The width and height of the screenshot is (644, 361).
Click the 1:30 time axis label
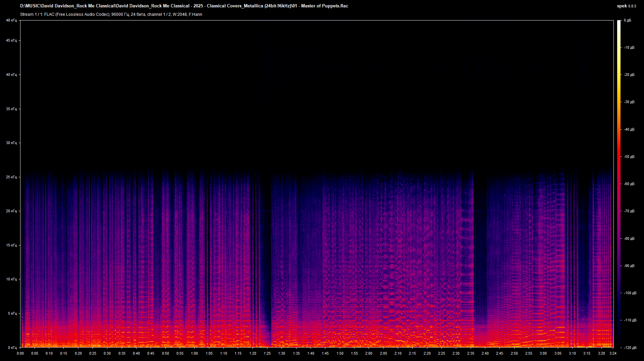(282, 353)
